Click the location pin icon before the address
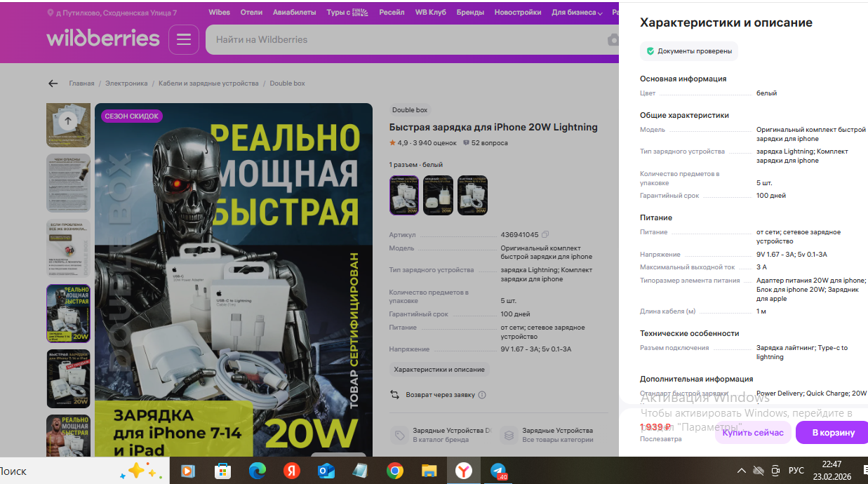Image resolution: width=868 pixels, height=484 pixels. [x=51, y=13]
